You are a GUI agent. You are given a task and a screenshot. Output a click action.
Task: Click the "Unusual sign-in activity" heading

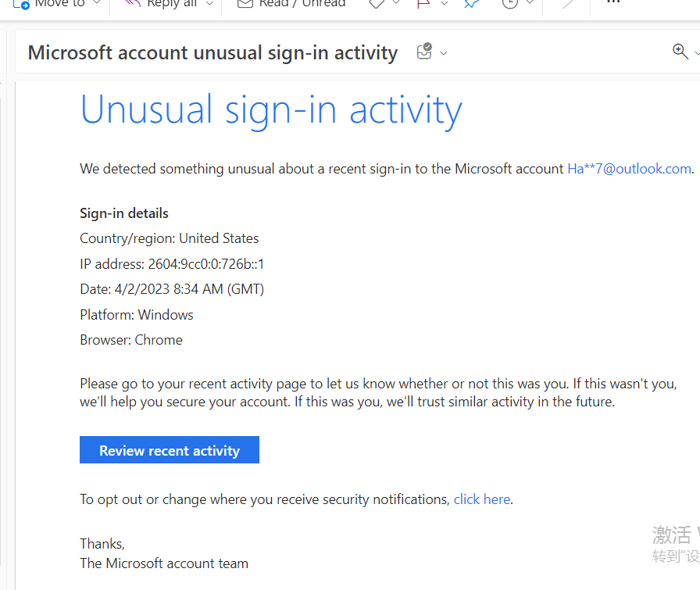pyautogui.click(x=271, y=110)
